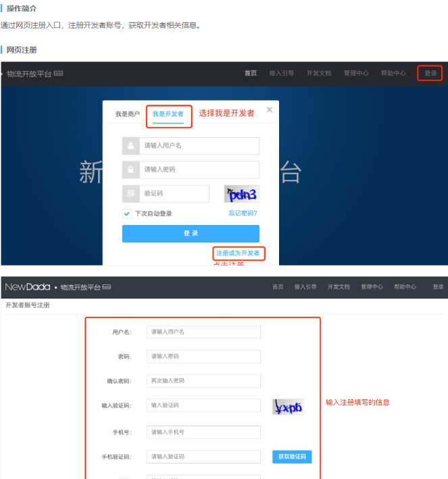Click the beta badge next to platform title
448x479 pixels.
click(x=58, y=74)
